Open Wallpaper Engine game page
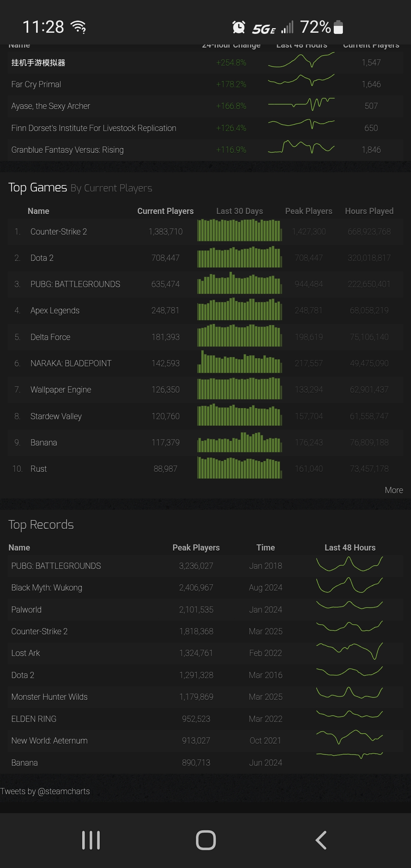The width and height of the screenshot is (411, 868). click(x=61, y=389)
